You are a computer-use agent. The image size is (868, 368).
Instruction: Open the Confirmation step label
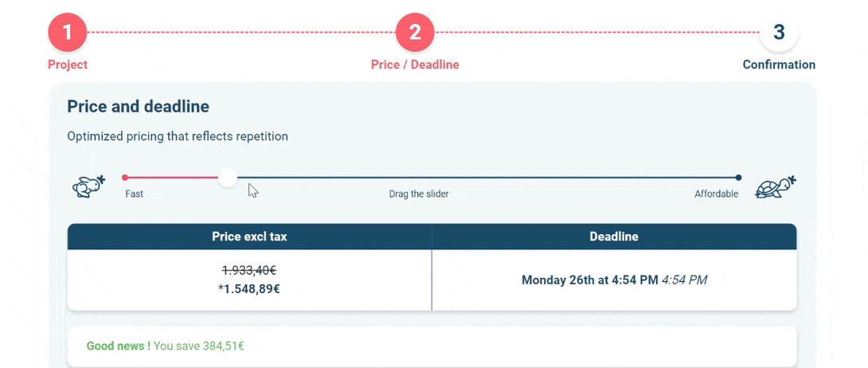779,65
